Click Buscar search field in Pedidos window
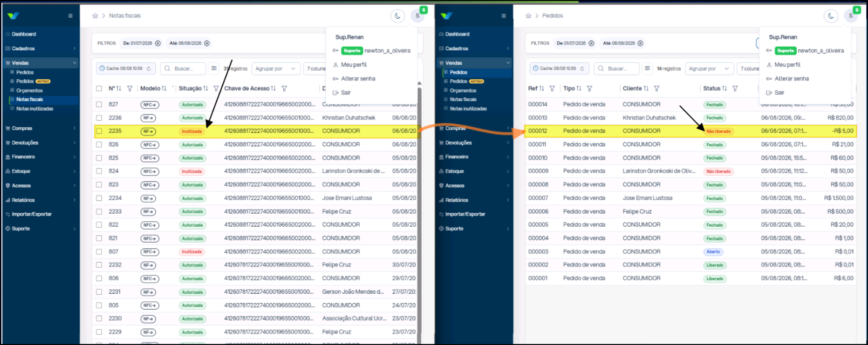Viewport: 868px width, 345px height. tap(616, 68)
